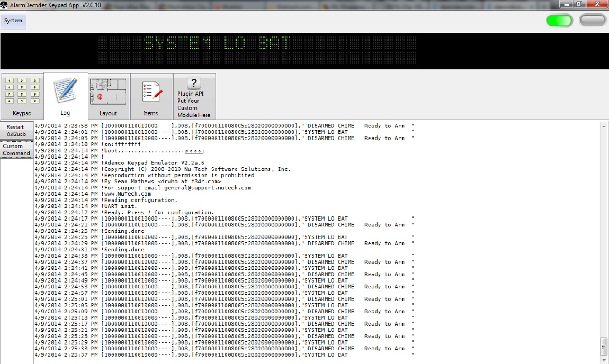Select the Items checklist icon
609x364 pixels.
[151, 91]
